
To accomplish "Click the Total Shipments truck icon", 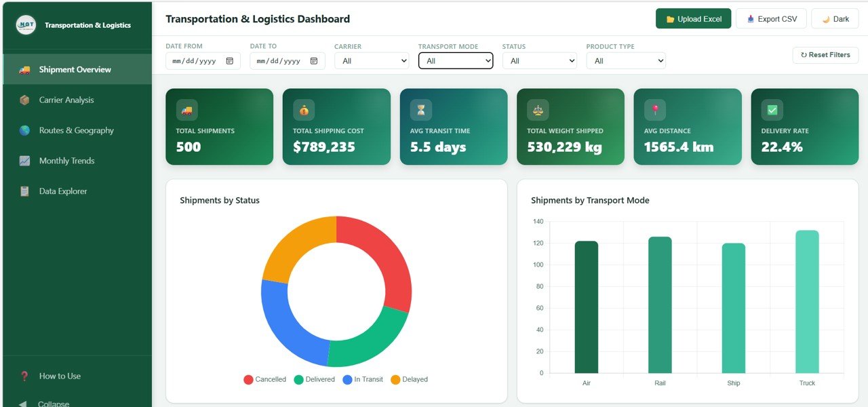I will (x=186, y=110).
